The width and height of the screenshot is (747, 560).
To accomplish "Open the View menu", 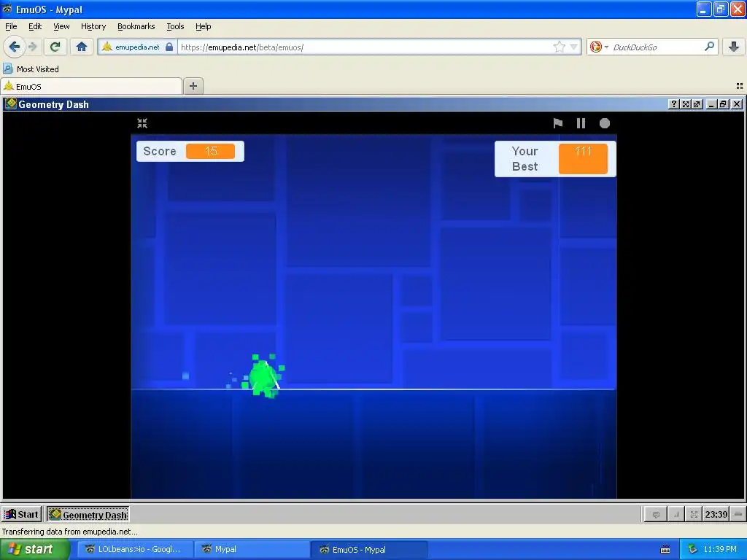I will pos(61,26).
